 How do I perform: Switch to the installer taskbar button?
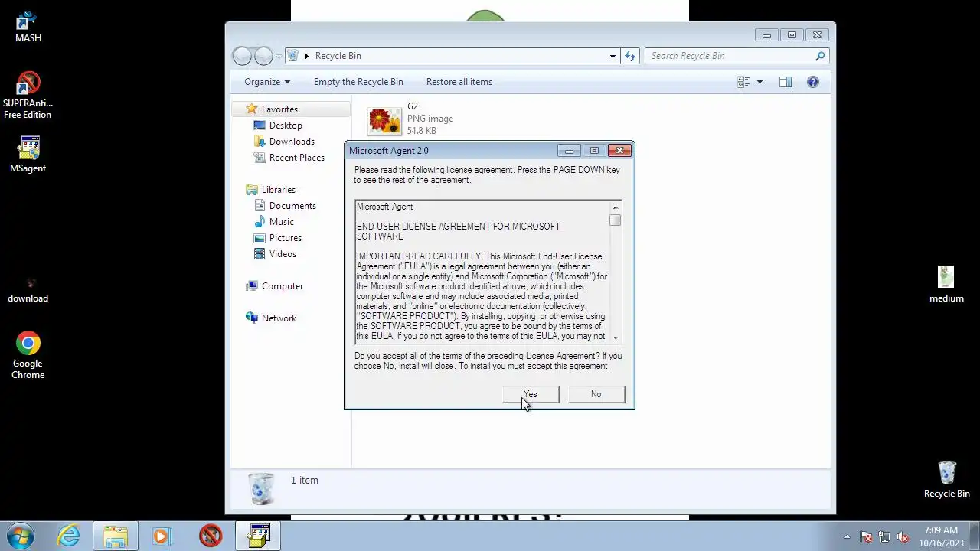tap(258, 536)
